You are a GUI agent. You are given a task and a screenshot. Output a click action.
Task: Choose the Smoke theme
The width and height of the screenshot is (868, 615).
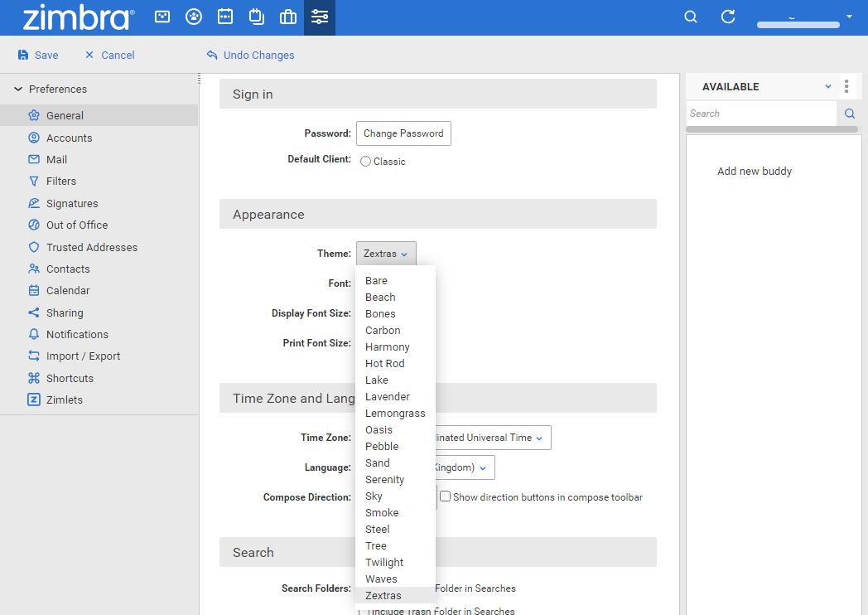(x=395, y=513)
